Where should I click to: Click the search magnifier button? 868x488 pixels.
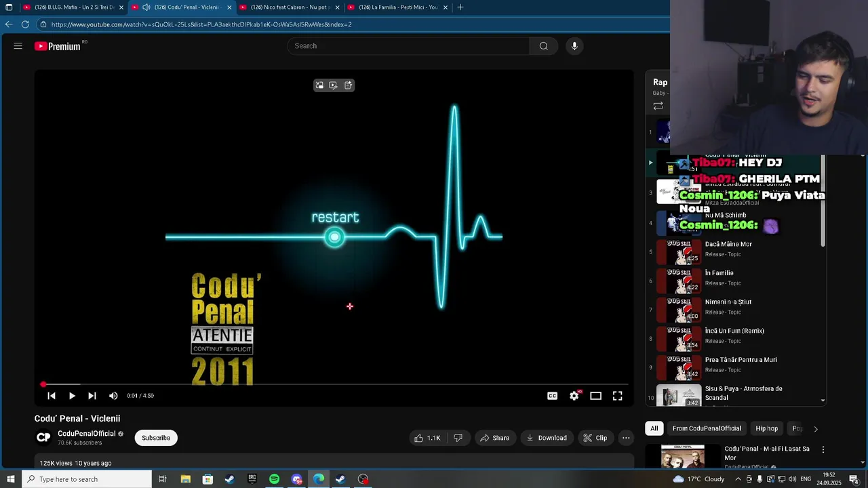tap(544, 46)
